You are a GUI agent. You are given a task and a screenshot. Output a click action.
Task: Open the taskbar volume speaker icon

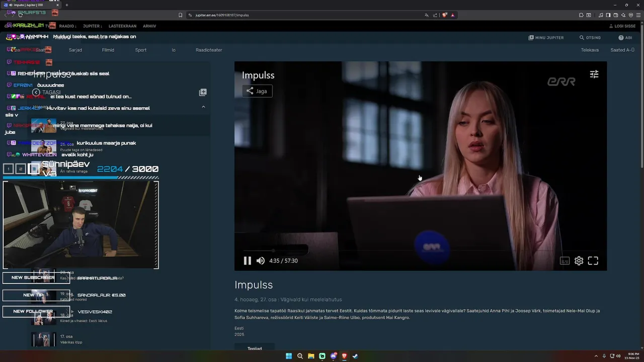coord(618,356)
